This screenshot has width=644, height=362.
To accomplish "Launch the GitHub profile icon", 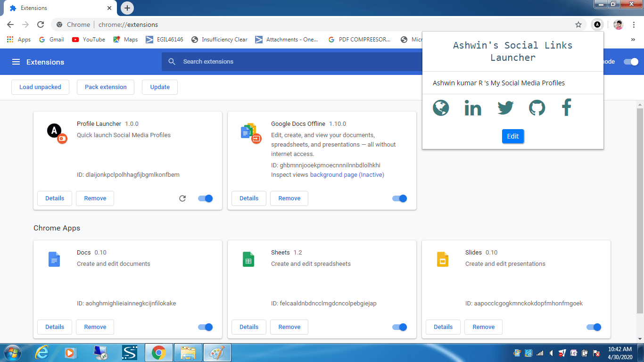I will (537, 108).
